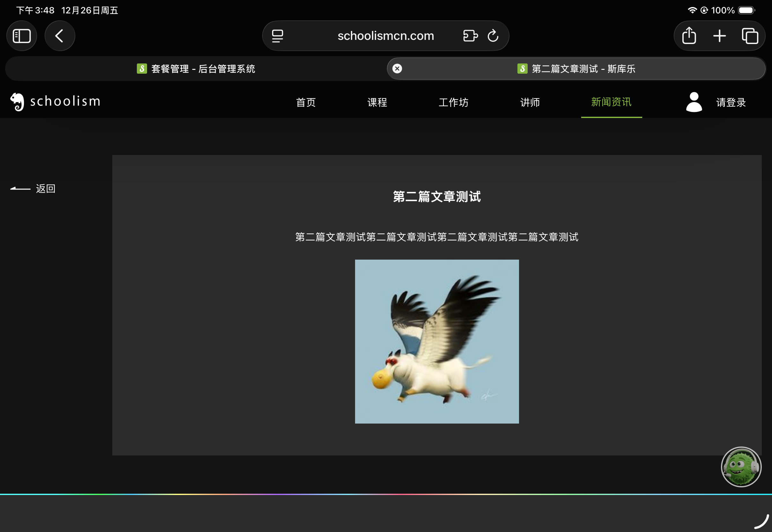Image resolution: width=772 pixels, height=532 pixels.
Task: Go to the 工作坊 page
Action: tap(453, 102)
